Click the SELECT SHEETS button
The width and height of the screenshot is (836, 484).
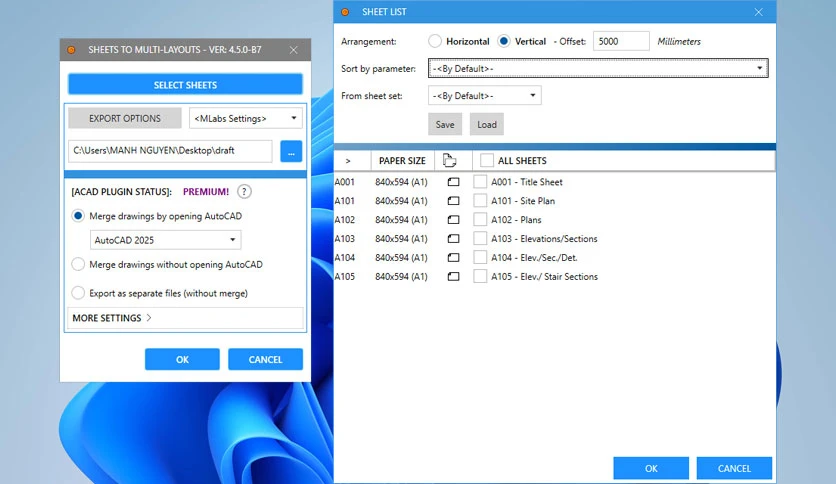[x=185, y=85]
